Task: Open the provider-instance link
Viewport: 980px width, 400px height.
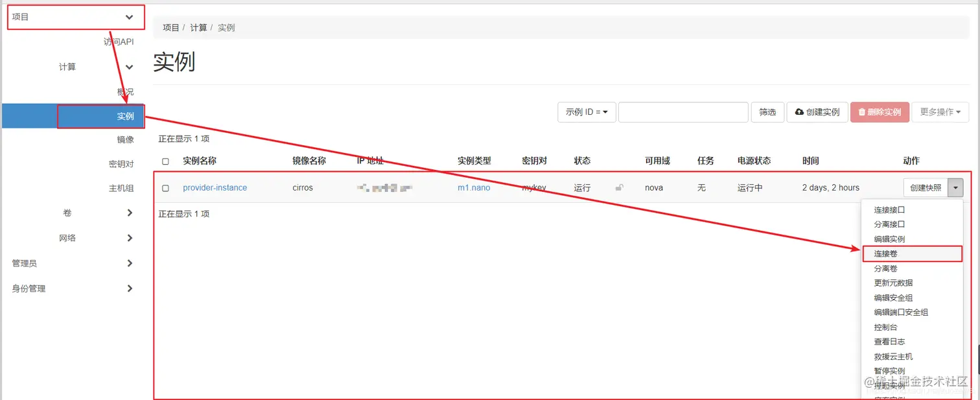Action: tap(215, 188)
